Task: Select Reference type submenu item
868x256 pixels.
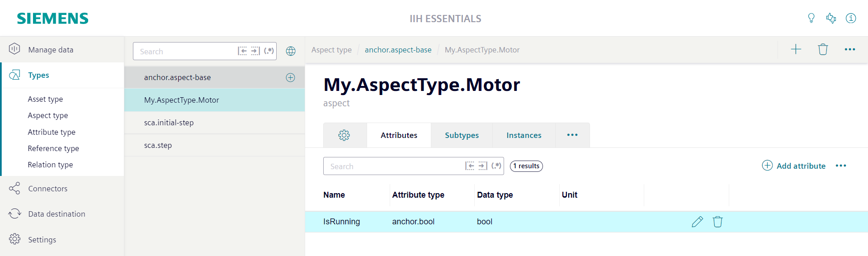Action: pyautogui.click(x=53, y=148)
